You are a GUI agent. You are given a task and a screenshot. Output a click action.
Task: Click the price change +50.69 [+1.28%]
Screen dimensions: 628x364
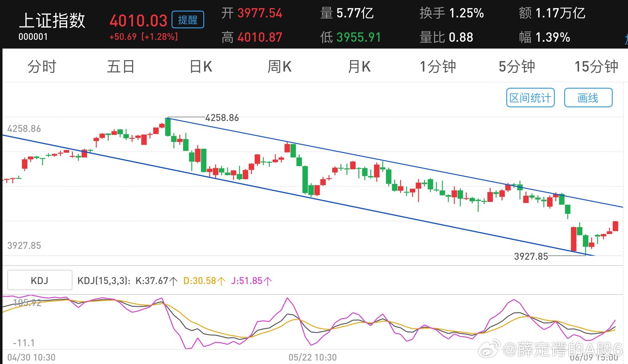point(144,37)
